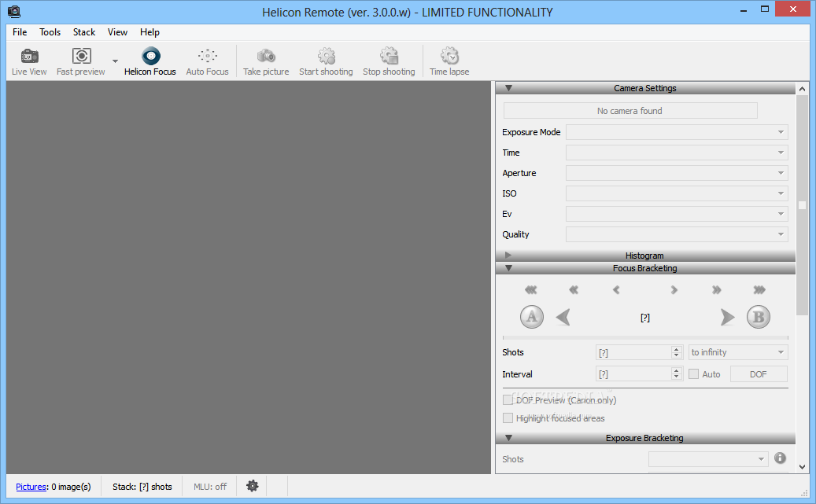816x504 pixels.
Task: Click double-left arrow focus step
Action: click(x=574, y=289)
